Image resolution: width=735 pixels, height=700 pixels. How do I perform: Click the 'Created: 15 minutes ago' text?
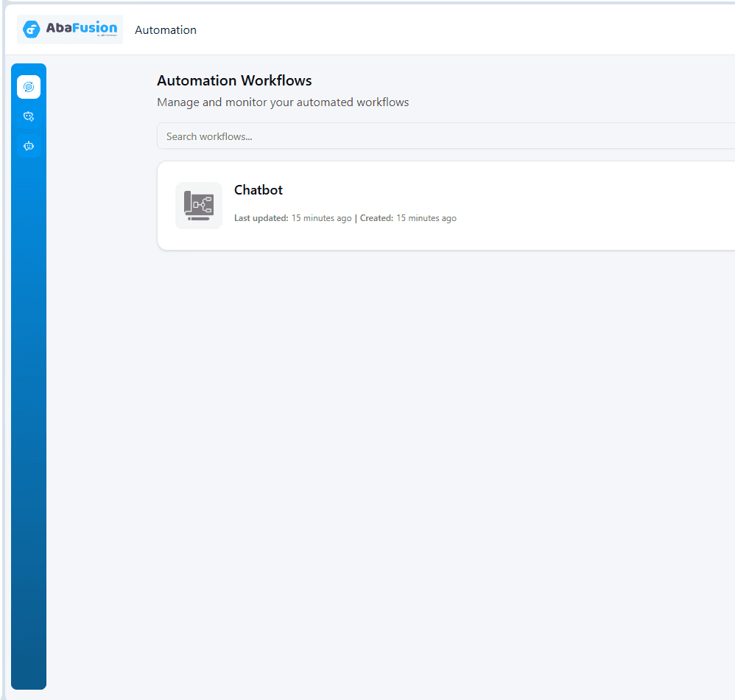[408, 218]
